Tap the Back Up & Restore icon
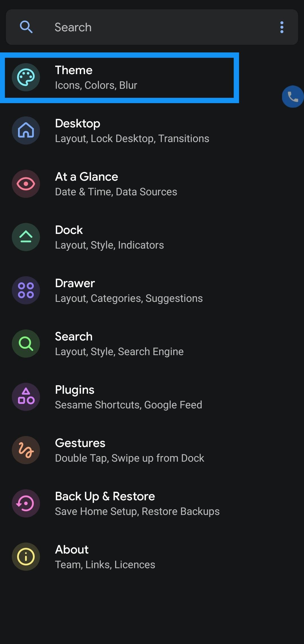304x644 pixels. (x=26, y=503)
